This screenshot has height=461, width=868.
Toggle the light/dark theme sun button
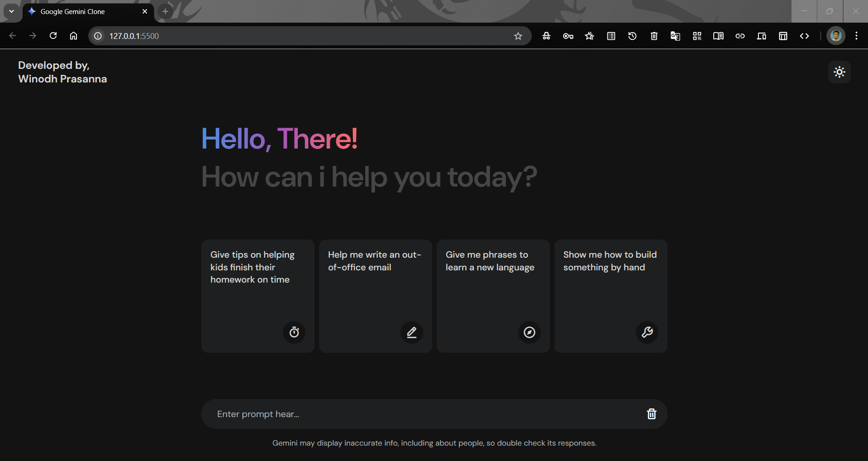(839, 72)
